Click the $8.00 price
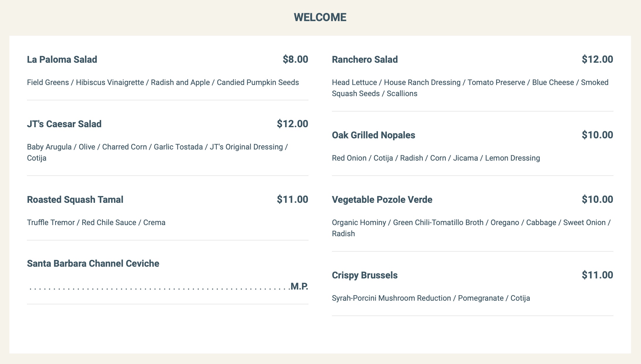641x364 pixels. 295,59
